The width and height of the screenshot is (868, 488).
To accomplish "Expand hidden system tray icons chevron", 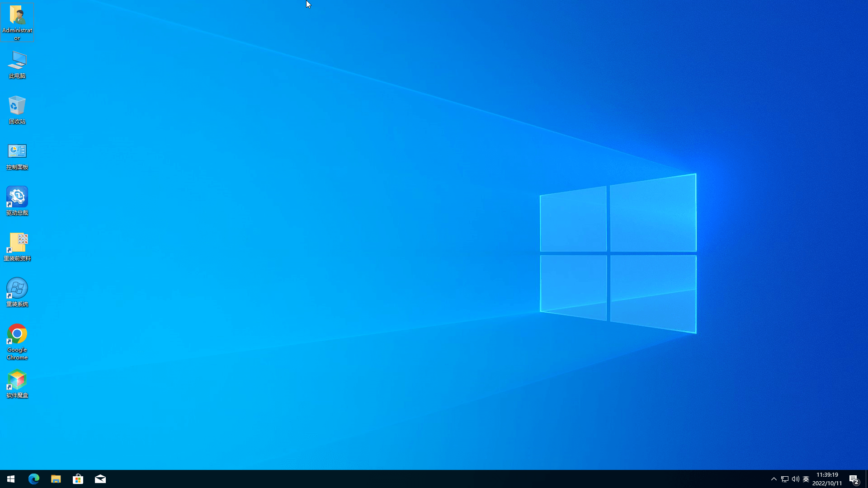I will click(x=774, y=479).
